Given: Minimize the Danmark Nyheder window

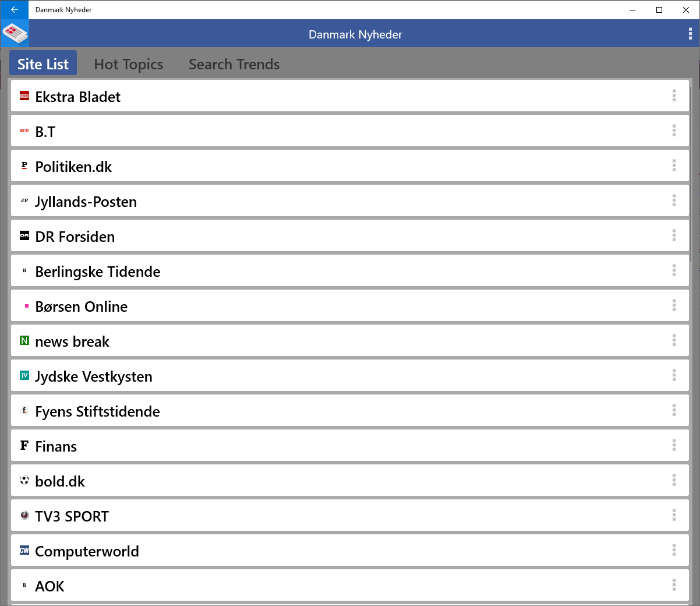Looking at the screenshot, I should point(632,9).
